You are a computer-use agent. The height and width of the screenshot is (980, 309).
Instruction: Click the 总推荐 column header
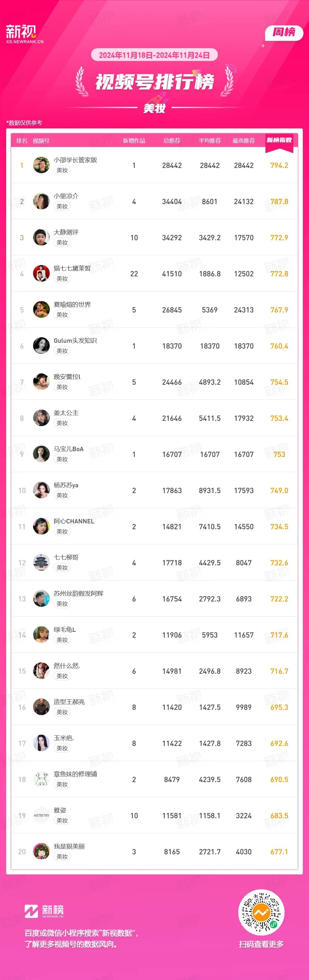[171, 141]
